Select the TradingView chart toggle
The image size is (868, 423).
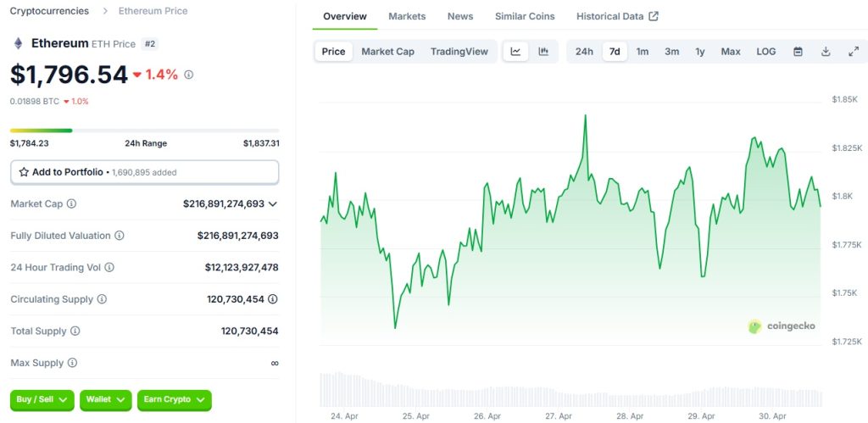(x=459, y=52)
